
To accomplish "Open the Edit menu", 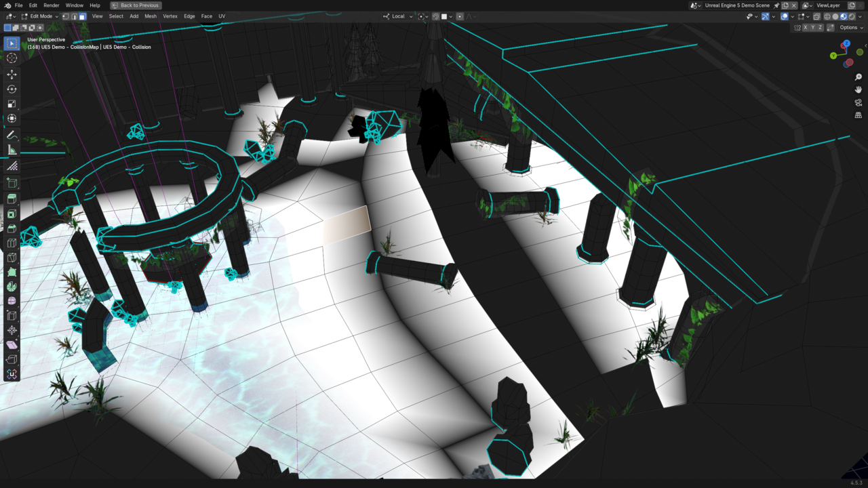I will point(33,5).
